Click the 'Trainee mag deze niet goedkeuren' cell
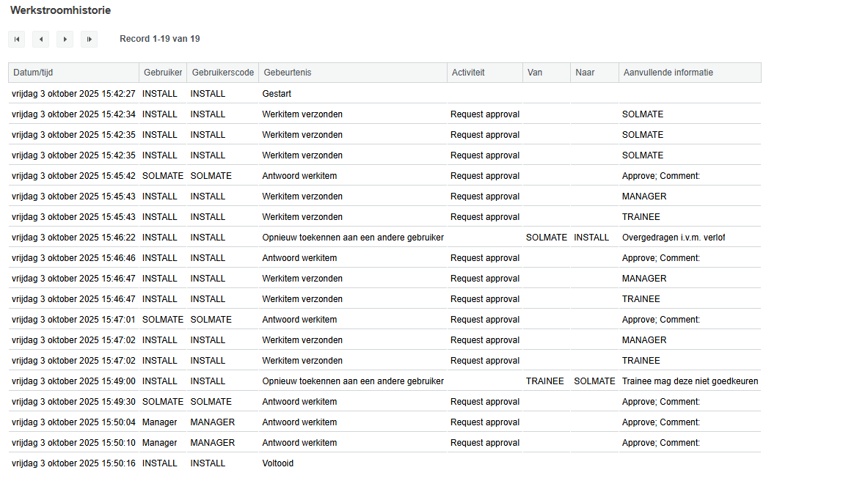 coord(690,381)
